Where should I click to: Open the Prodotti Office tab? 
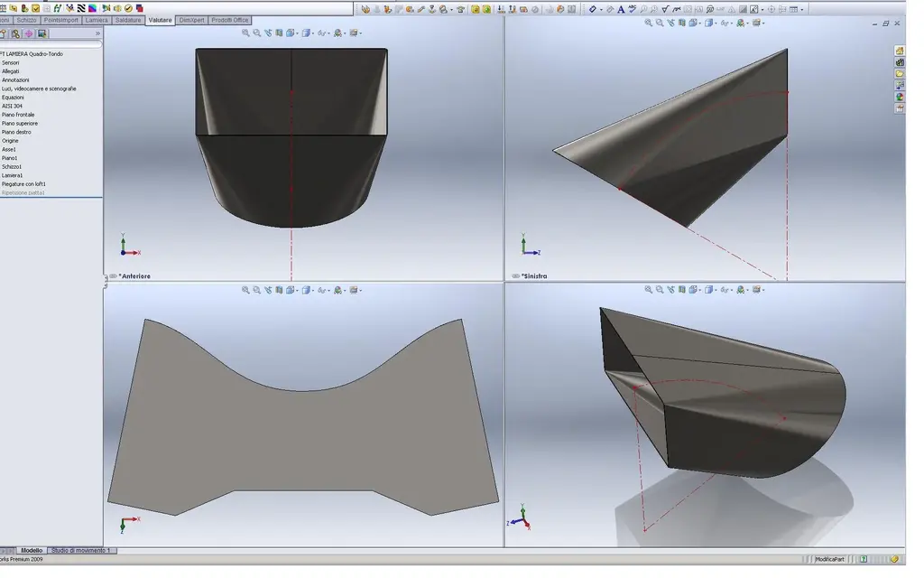point(230,20)
